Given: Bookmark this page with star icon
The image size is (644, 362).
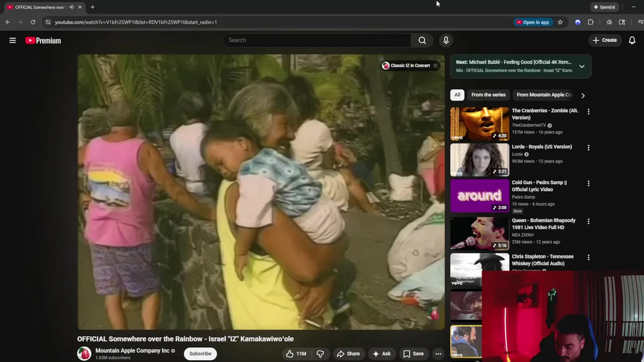Looking at the screenshot, I should click(560, 22).
